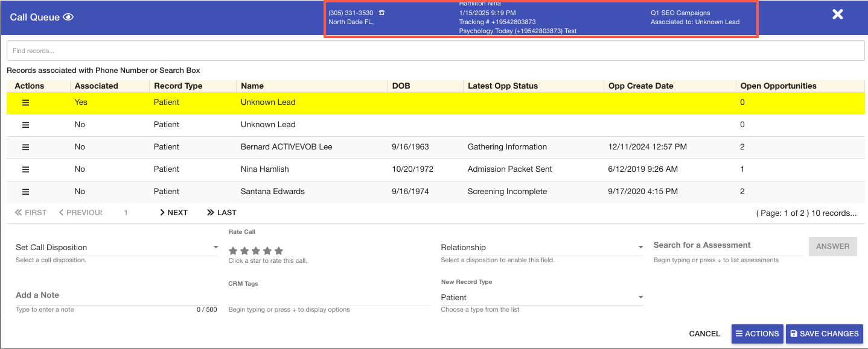Rate the call with the fifth star
Screen dimensions: 868x349
pyautogui.click(x=278, y=251)
